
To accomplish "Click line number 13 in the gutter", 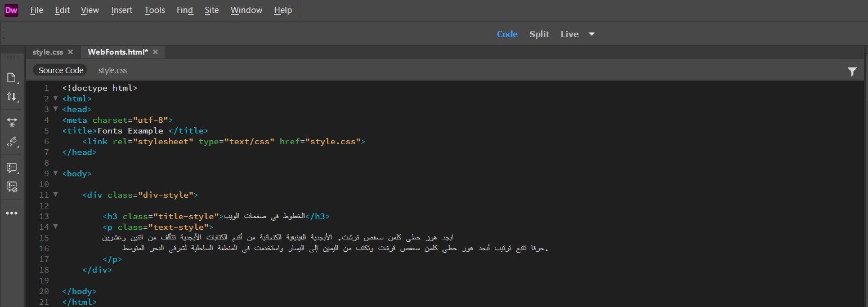I will click(44, 216).
